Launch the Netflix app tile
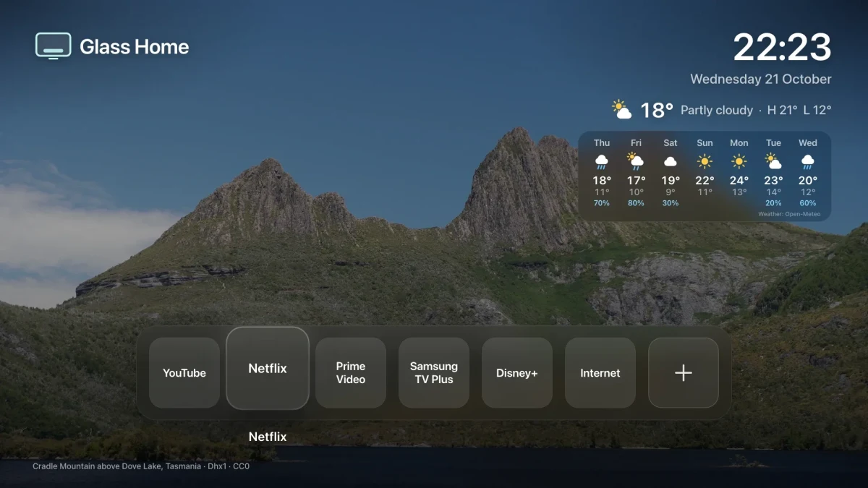This screenshot has width=868, height=488. (268, 368)
